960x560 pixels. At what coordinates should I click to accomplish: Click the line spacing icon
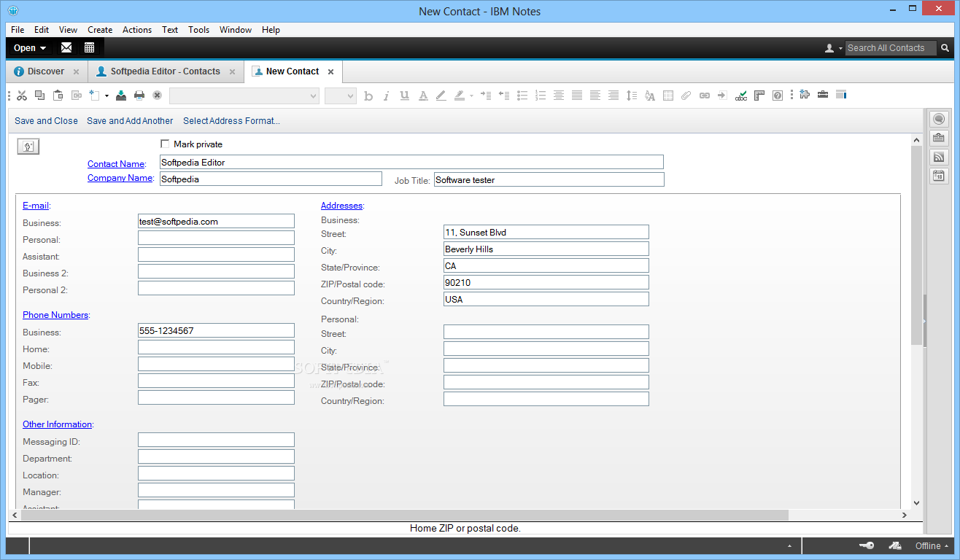click(x=632, y=96)
